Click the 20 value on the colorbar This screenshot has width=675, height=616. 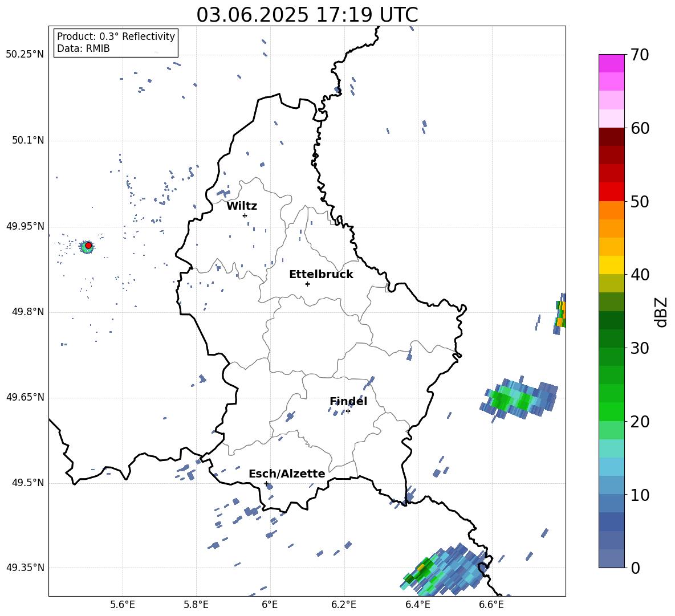tap(640, 422)
